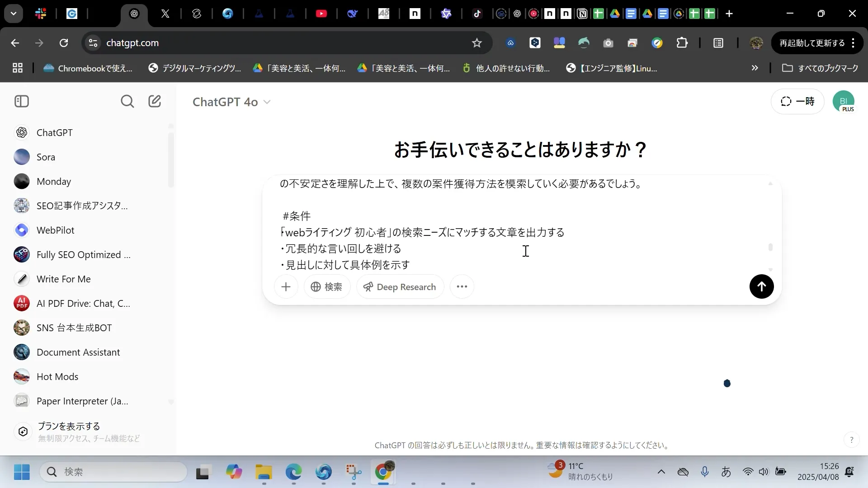Collapse the sidebar with the panel icon
Screen dimensions: 868x488
[x=21, y=101]
